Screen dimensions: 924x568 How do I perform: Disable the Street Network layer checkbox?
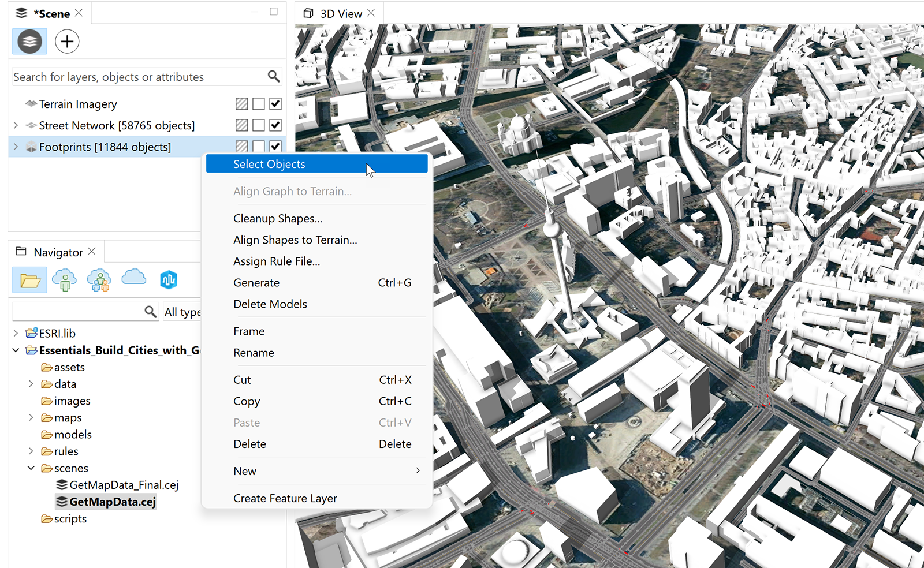[x=275, y=125]
